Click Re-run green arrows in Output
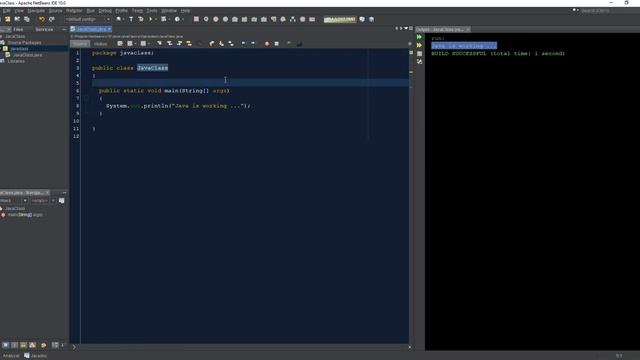The image size is (640, 360). pos(419,37)
